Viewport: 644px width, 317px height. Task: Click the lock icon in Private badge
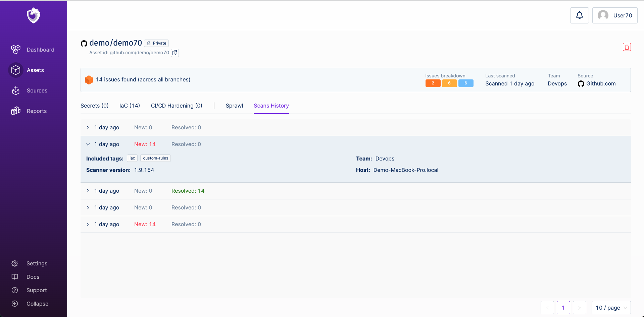[x=149, y=43]
